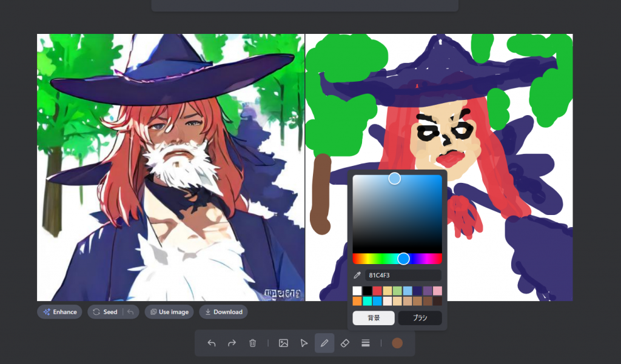
Task: Switch to the ブラシ tab
Action: [x=420, y=318]
